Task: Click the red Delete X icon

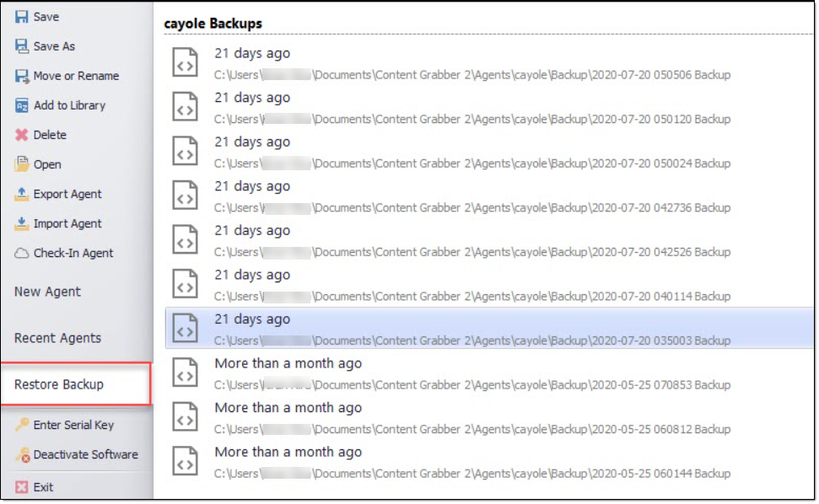Action: 22,135
